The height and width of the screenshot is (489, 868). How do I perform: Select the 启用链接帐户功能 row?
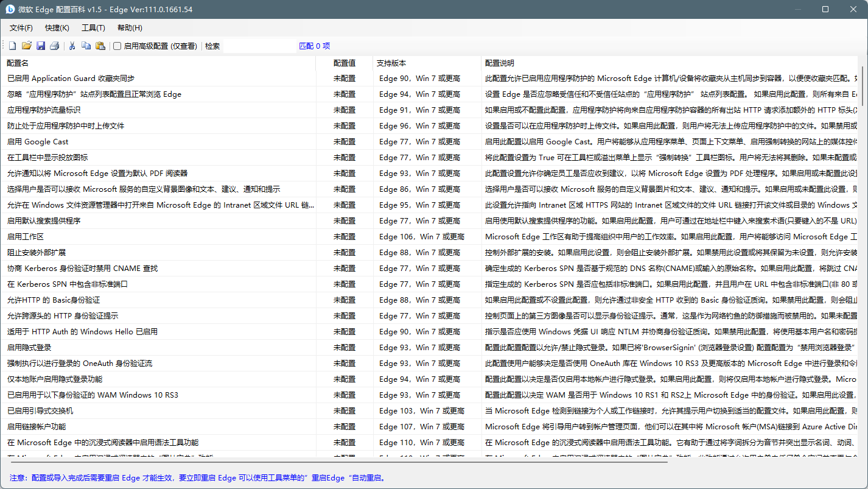(430, 426)
